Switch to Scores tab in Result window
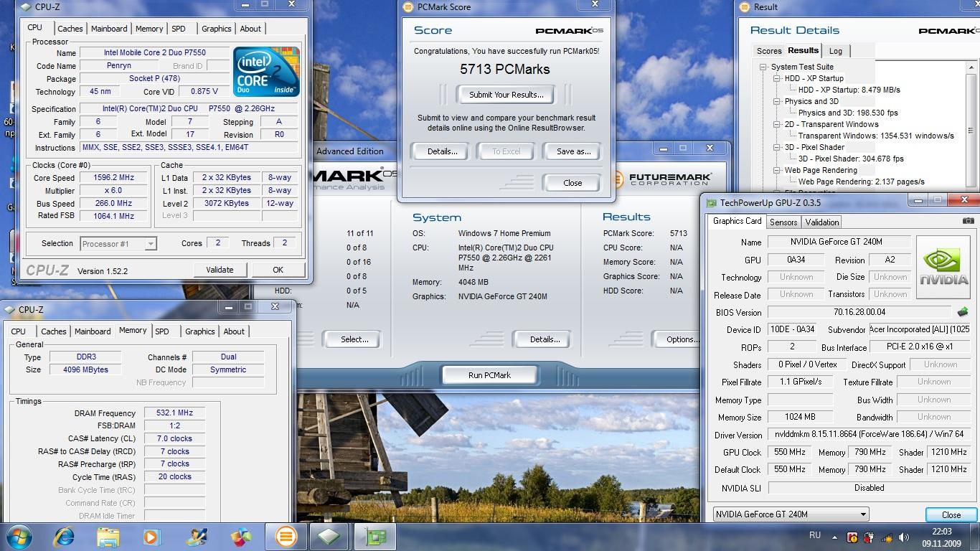The image size is (980, 551). click(769, 51)
